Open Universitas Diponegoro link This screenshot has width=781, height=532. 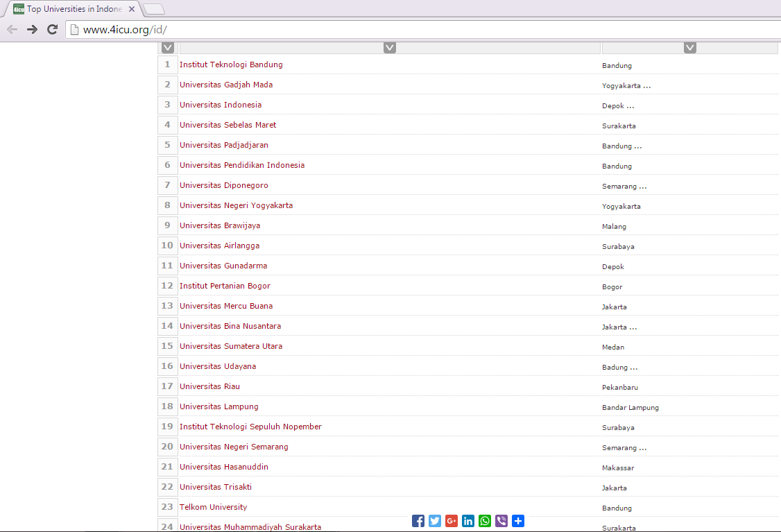[224, 185]
